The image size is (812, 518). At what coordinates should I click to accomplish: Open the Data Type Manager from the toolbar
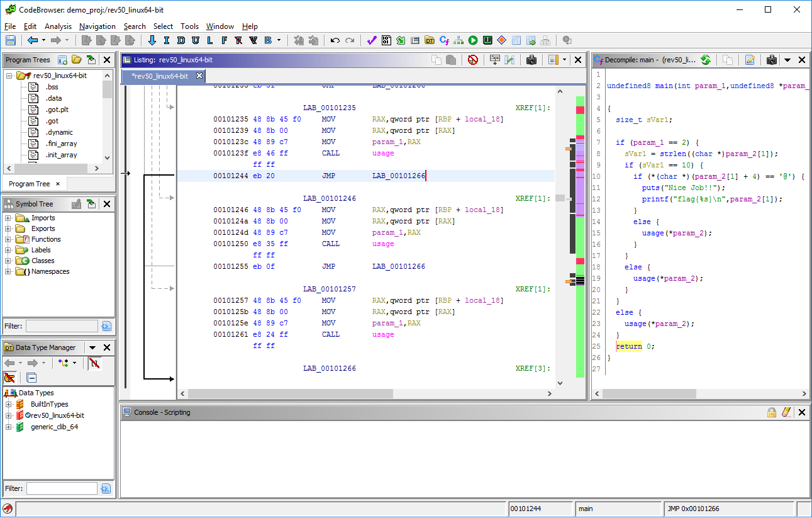click(430, 40)
